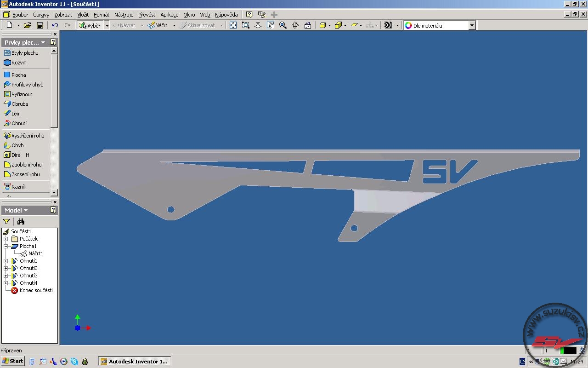Toggle the Model browser filter funnel
This screenshot has width=588, height=368.
(x=6, y=221)
